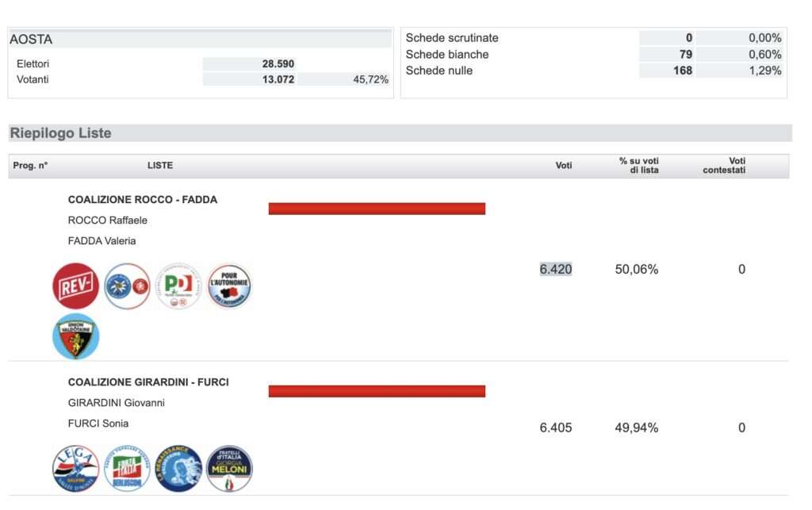The height and width of the screenshot is (510, 812).
Task: Open the Lega party logo
Action: 75,468
